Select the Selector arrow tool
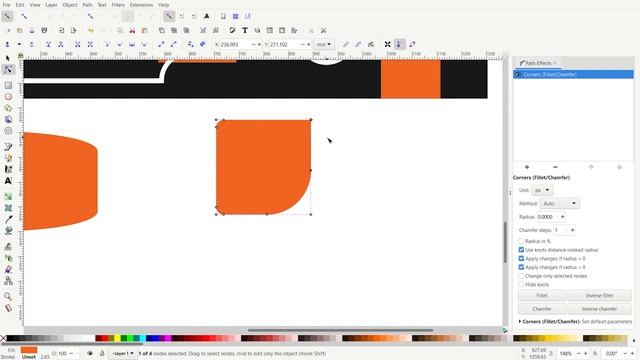The image size is (640, 360). [x=8, y=58]
